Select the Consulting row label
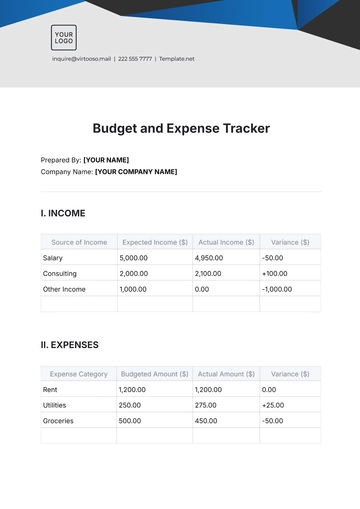This screenshot has width=360, height=509. tap(60, 274)
